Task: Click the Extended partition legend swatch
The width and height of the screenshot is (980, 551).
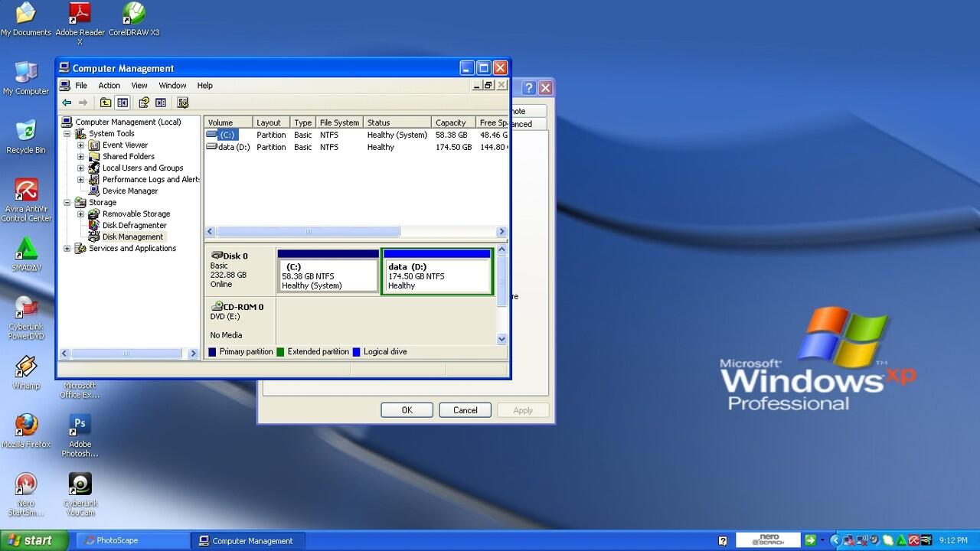Action: pos(280,352)
